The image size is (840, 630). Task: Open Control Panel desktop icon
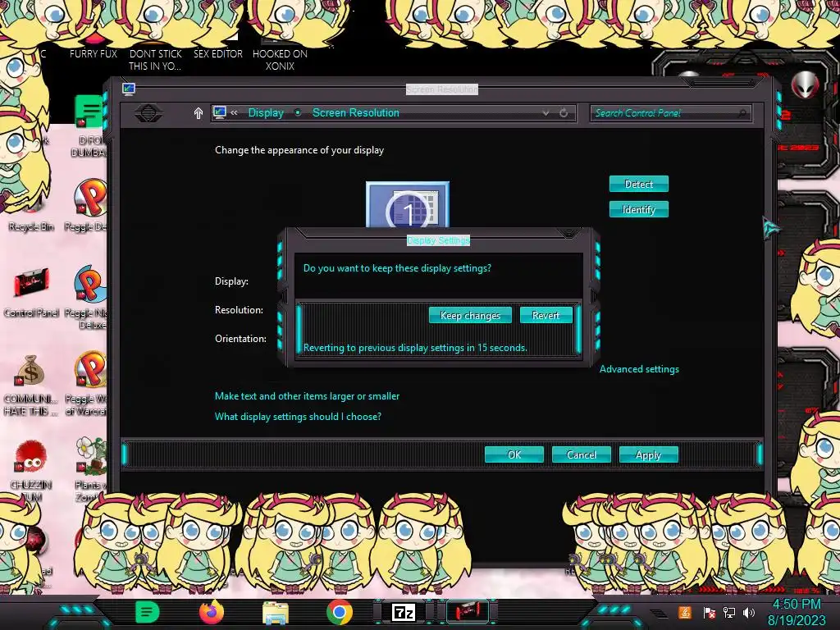point(31,292)
